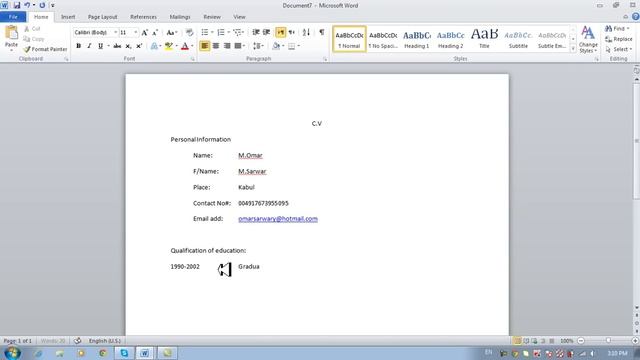640x360 pixels.
Task: Click the Save icon in quick access toolbar
Action: (17, 5)
